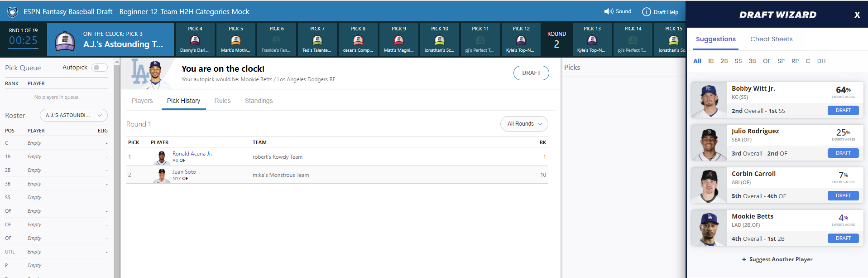Click mike's Monstrous Team cell
Viewport: 868px width, 278px height.
coord(281,175)
